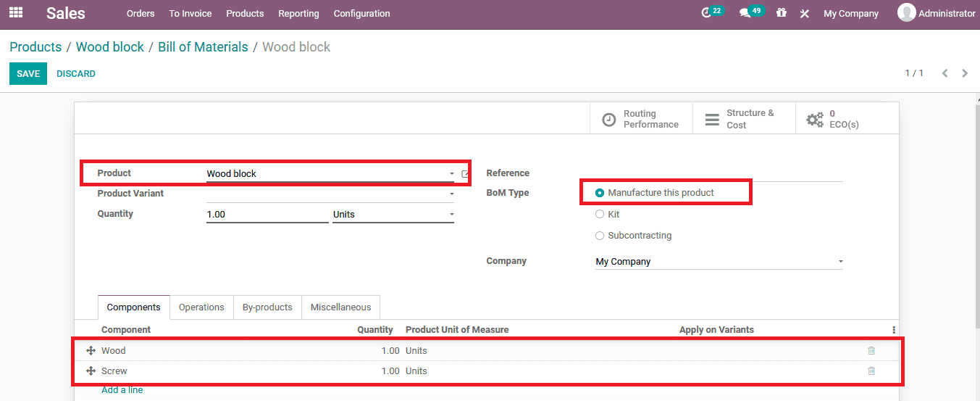
Task: Click the SAVE button
Action: 28,74
